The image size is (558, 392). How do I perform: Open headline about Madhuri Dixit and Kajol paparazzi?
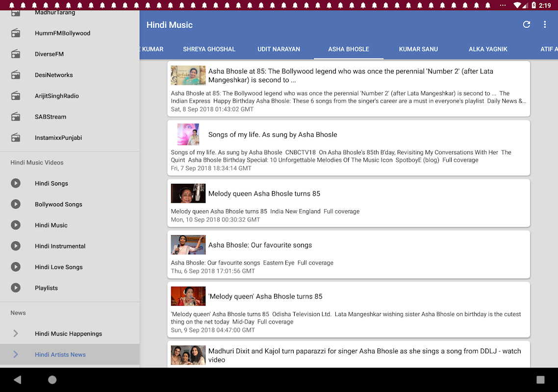365,355
